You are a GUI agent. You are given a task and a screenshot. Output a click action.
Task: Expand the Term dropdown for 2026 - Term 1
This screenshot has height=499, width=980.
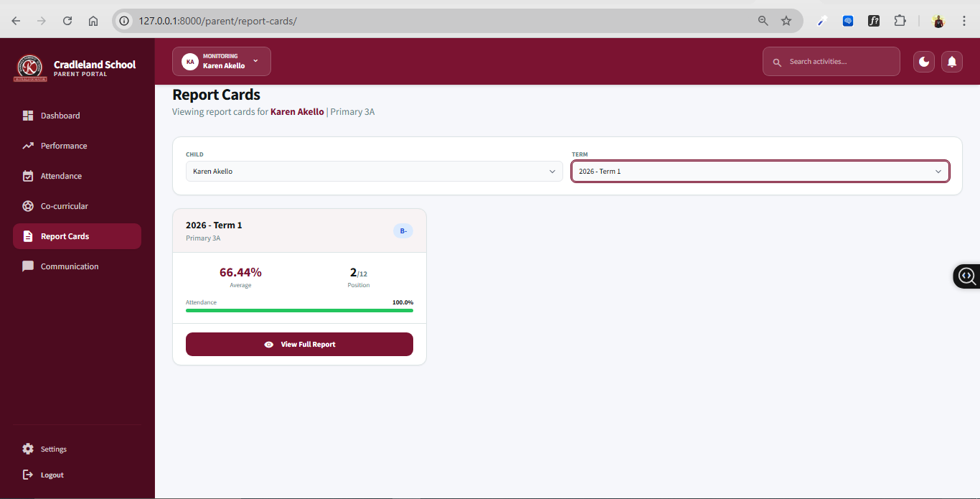[760, 172]
